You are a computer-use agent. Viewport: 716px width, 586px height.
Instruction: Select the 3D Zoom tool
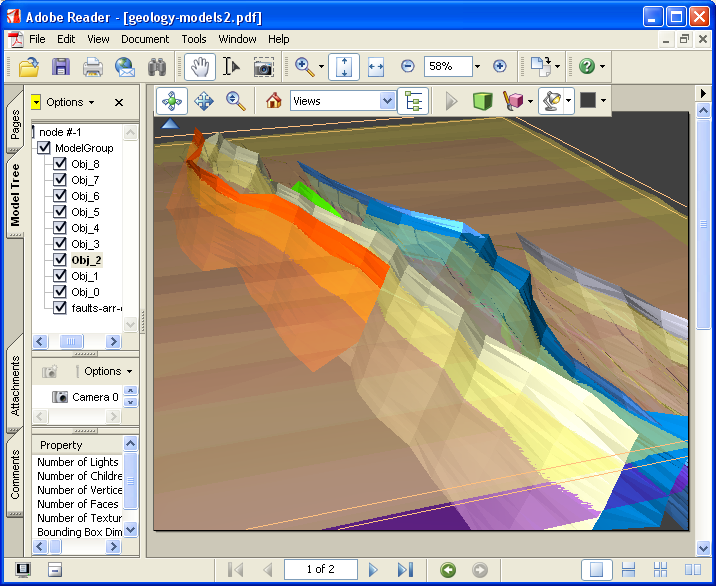236,101
